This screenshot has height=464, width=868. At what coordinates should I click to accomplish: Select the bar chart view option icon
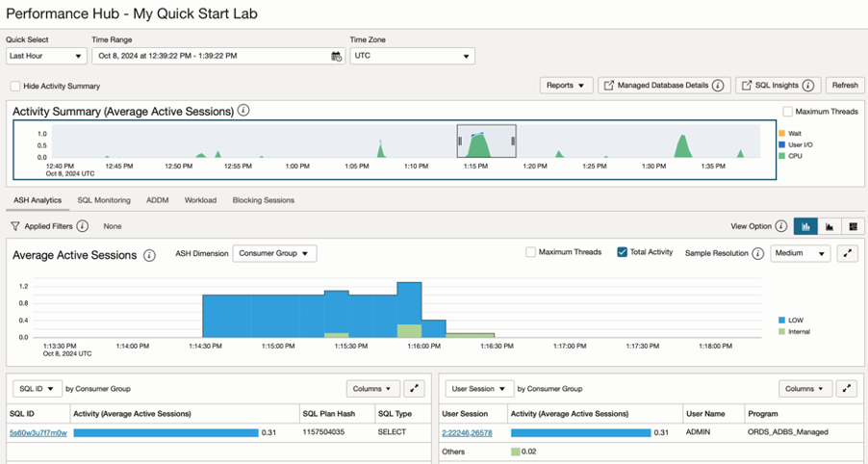coord(804,226)
